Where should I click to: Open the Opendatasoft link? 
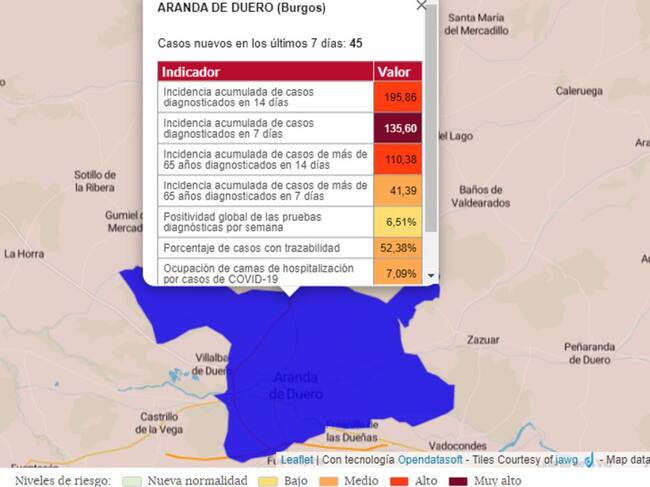(x=427, y=460)
